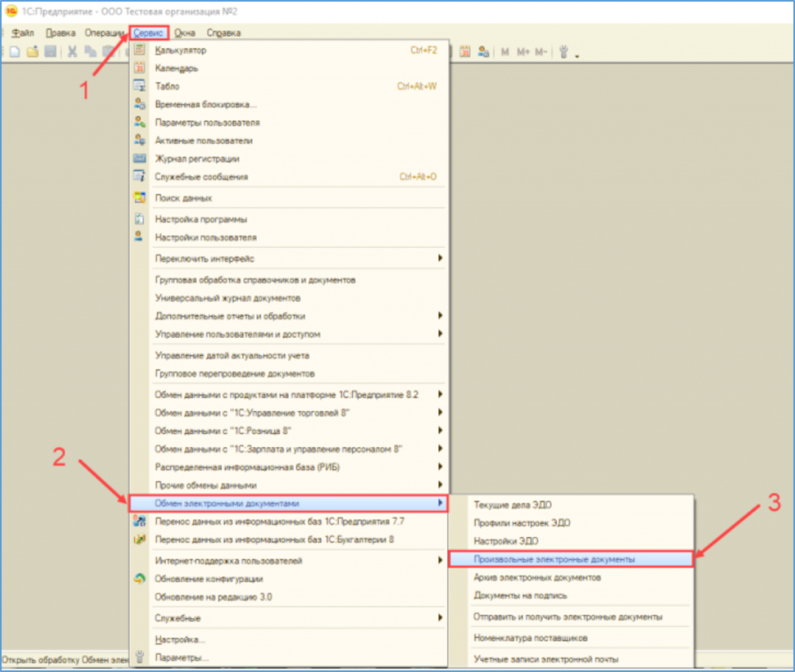
Task: Click the Журнал регистрации icon
Action: 140,158
